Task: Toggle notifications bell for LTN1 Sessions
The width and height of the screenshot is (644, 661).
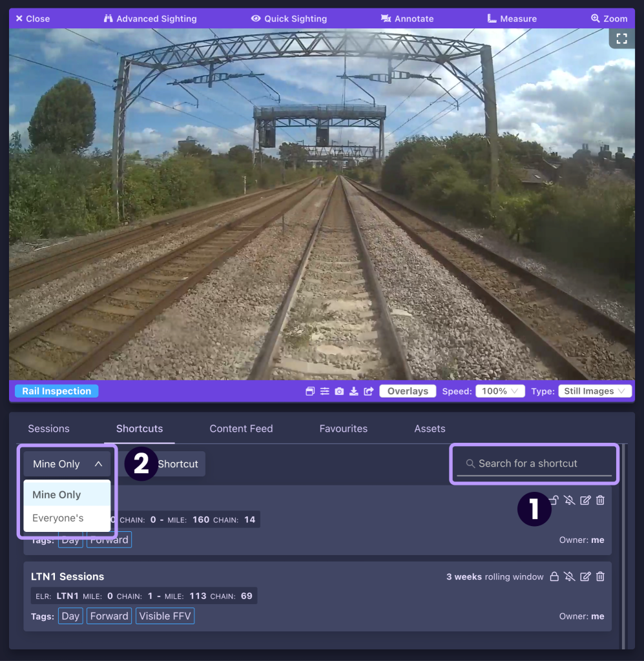Action: (569, 576)
